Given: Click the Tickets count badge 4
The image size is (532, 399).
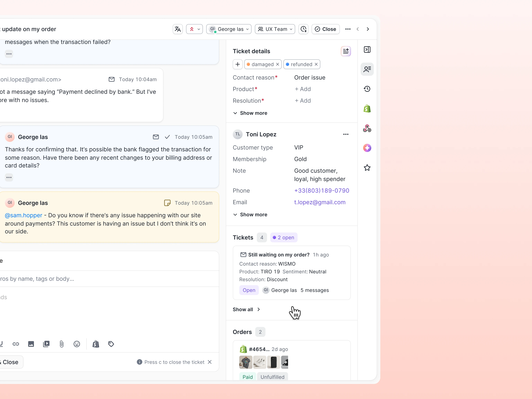Looking at the screenshot, I should (x=262, y=238).
